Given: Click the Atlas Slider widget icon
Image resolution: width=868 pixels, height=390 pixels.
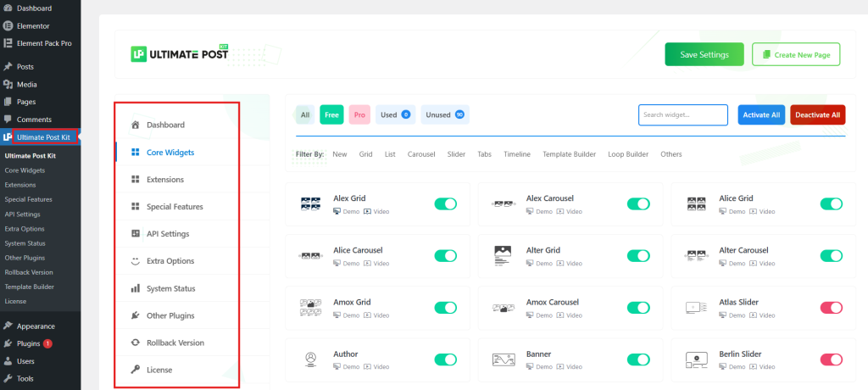Looking at the screenshot, I should [696, 308].
